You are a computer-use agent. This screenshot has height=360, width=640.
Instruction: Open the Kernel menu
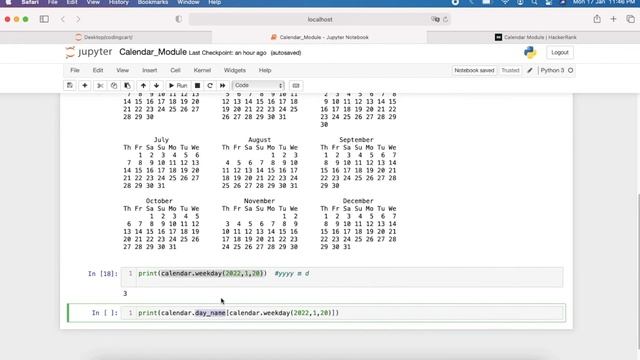pyautogui.click(x=202, y=70)
